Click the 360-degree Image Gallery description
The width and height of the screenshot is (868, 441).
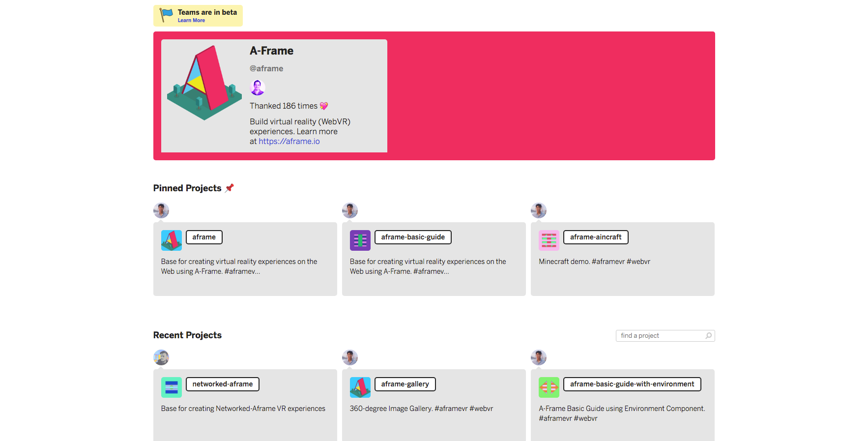click(421, 409)
